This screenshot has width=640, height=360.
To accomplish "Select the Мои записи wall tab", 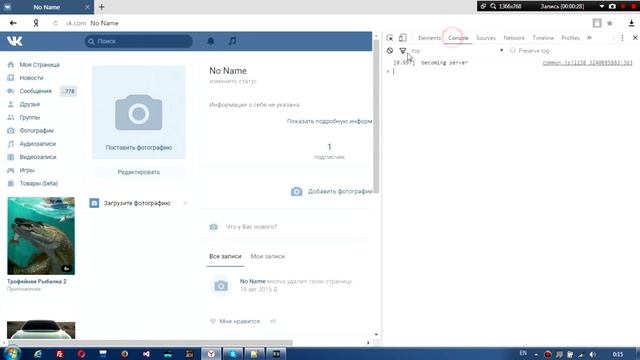I will (268, 256).
